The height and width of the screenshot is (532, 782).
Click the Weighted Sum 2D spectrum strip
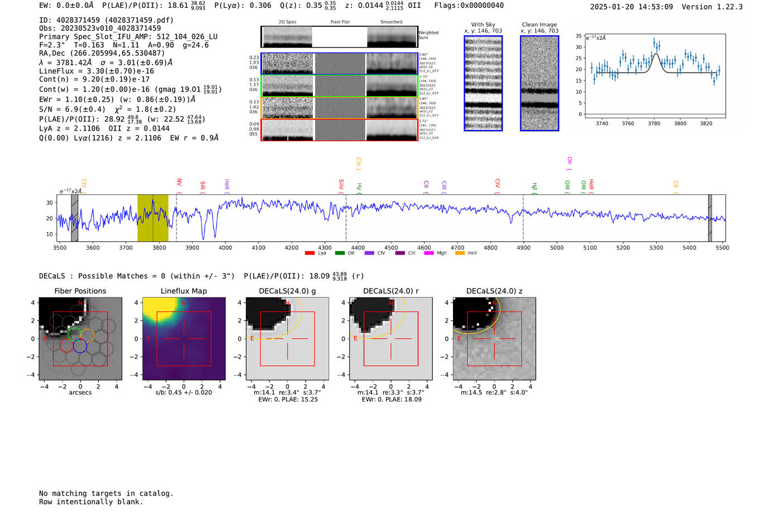[x=339, y=37]
